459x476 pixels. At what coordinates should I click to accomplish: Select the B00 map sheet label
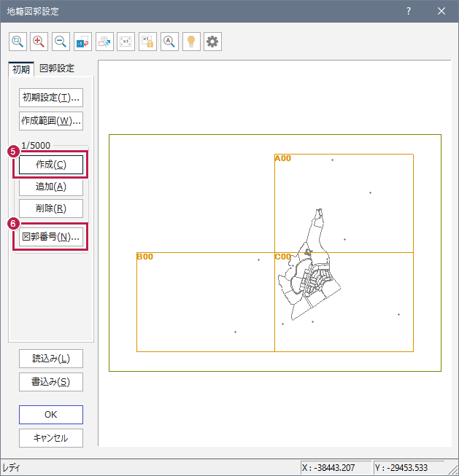(x=144, y=257)
